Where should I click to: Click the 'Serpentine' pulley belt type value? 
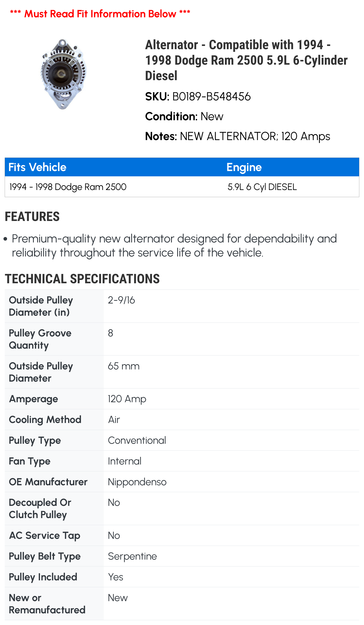click(x=132, y=556)
